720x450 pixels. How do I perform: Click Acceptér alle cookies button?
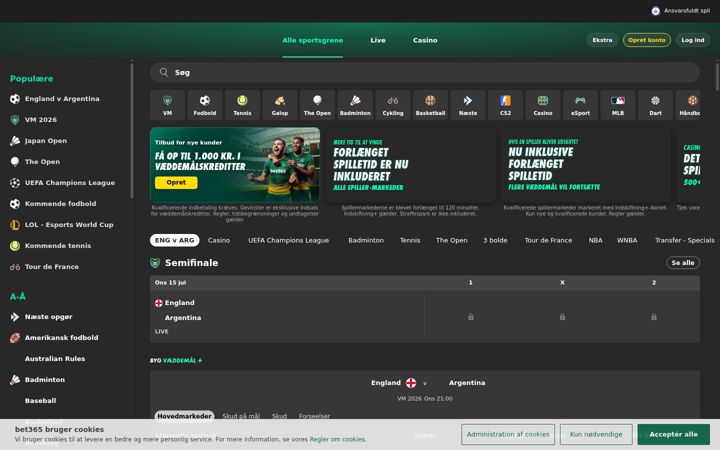click(x=673, y=434)
